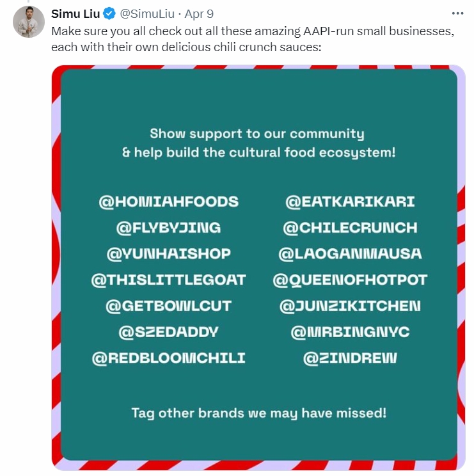
Task: Click the @REDBLOOMCHILI handle in the image
Action: (168, 358)
